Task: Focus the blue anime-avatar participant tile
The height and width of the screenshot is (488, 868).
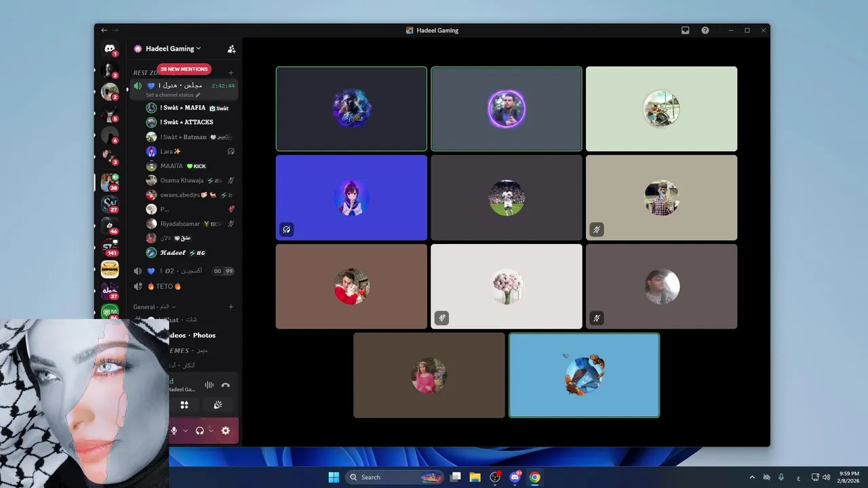Action: click(351, 197)
